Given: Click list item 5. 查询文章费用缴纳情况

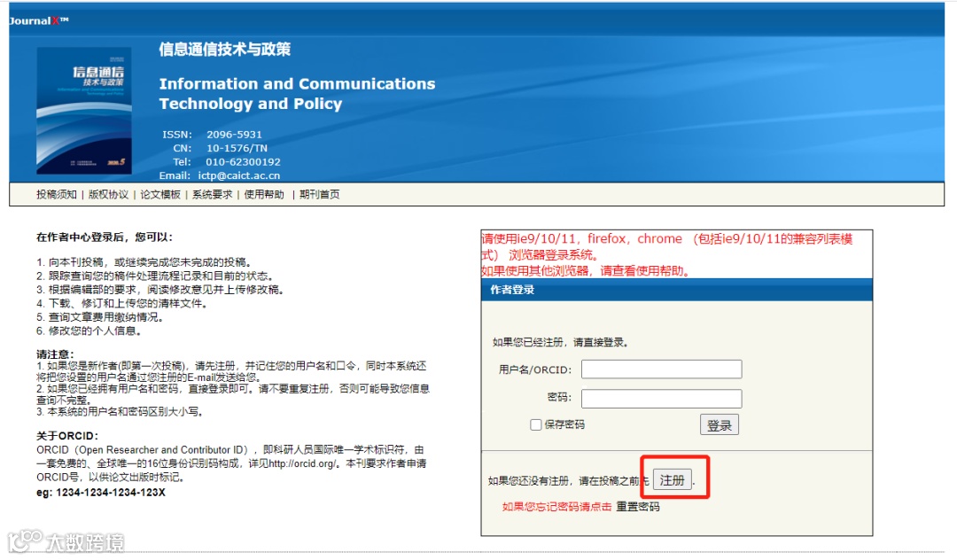Looking at the screenshot, I should tap(99, 317).
